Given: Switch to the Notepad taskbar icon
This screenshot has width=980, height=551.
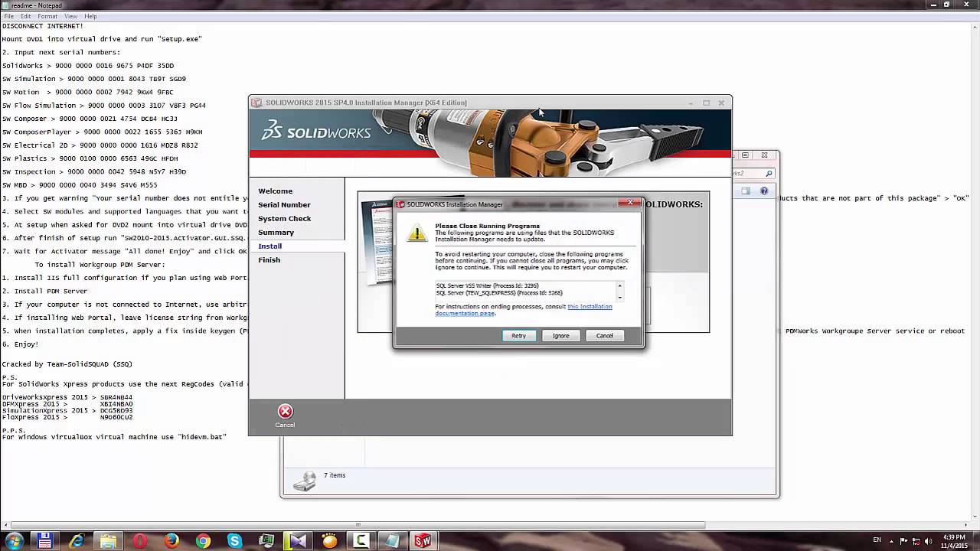Looking at the screenshot, I should [393, 541].
